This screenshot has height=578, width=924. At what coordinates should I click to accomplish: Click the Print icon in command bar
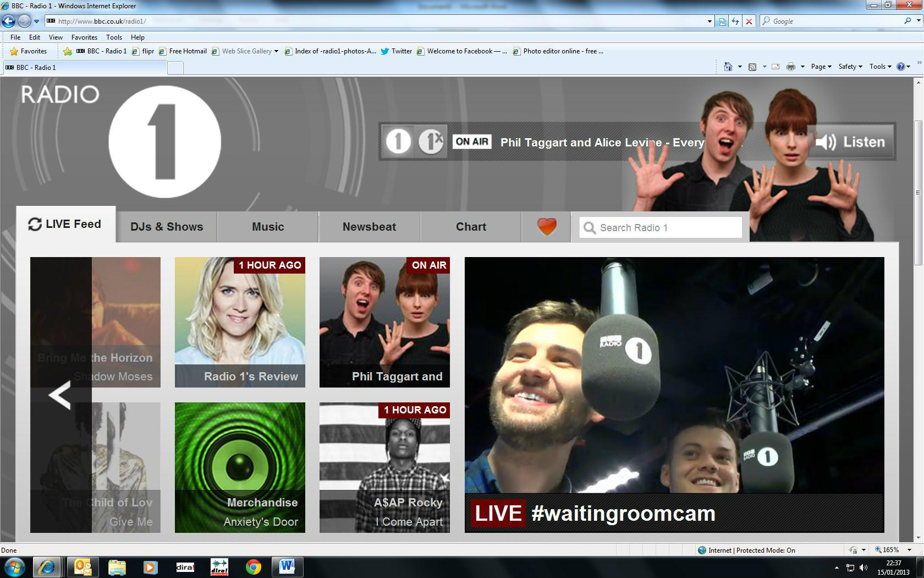[x=791, y=67]
